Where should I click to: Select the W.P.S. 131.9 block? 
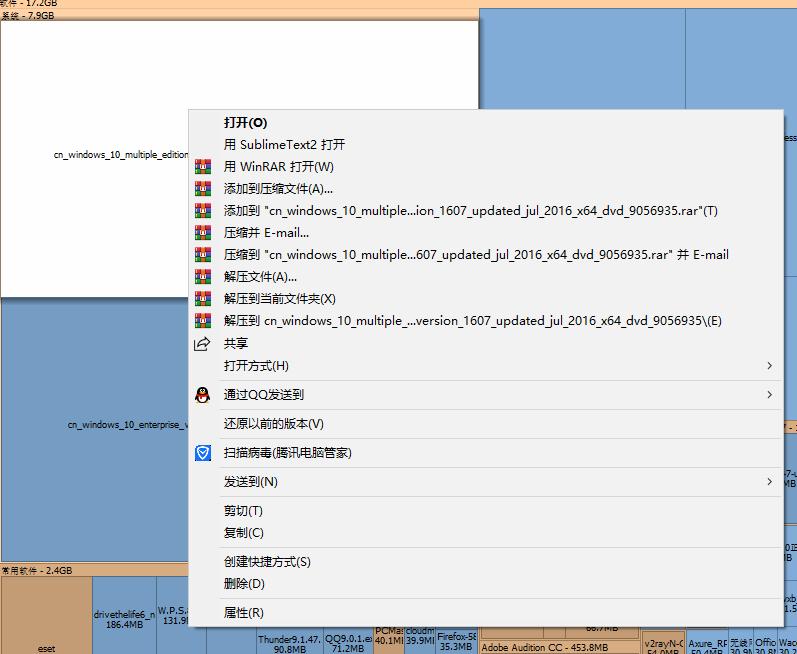(173, 615)
